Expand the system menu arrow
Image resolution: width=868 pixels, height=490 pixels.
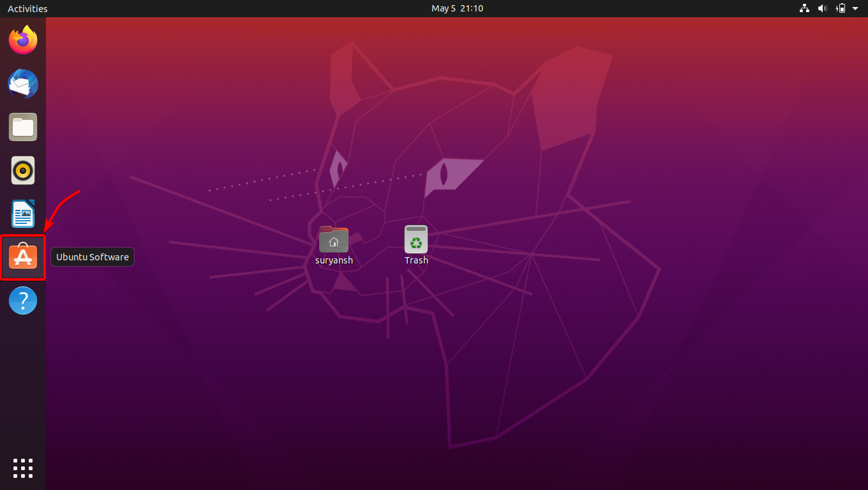click(855, 8)
